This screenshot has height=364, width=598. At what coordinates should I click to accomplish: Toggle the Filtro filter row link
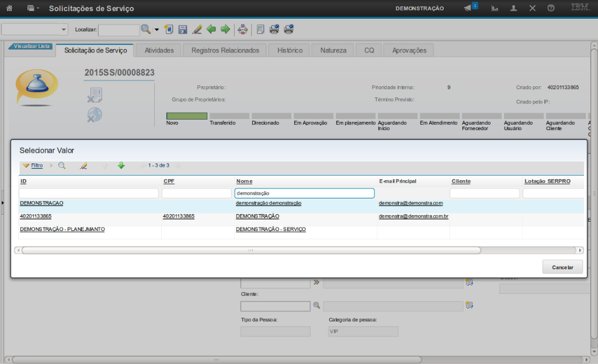pyautogui.click(x=37, y=166)
